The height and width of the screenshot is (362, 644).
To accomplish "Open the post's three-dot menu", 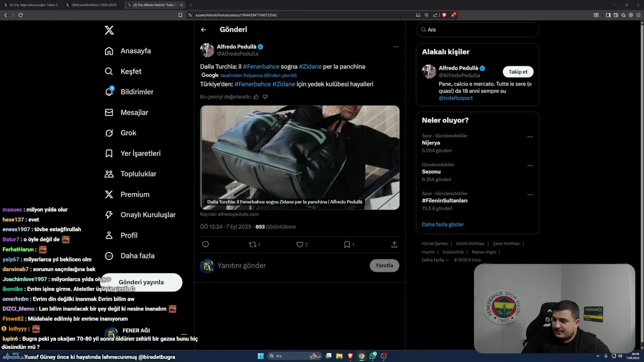I will click(396, 47).
